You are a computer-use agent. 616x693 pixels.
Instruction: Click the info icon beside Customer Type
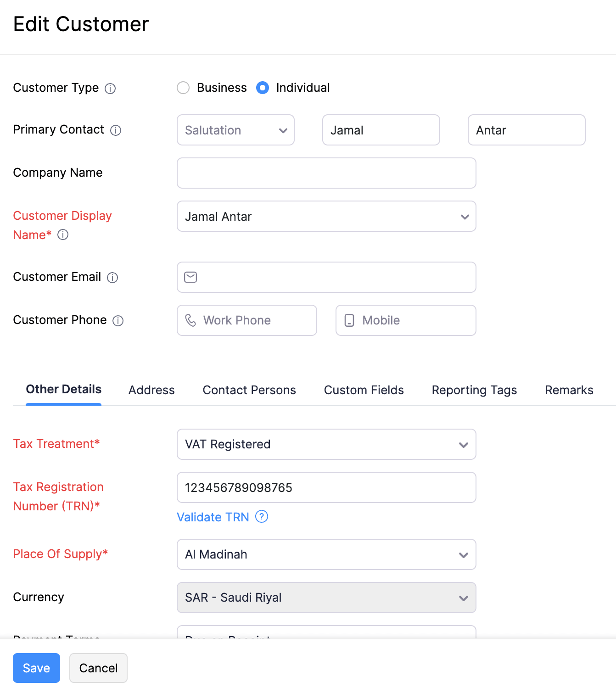click(x=111, y=88)
